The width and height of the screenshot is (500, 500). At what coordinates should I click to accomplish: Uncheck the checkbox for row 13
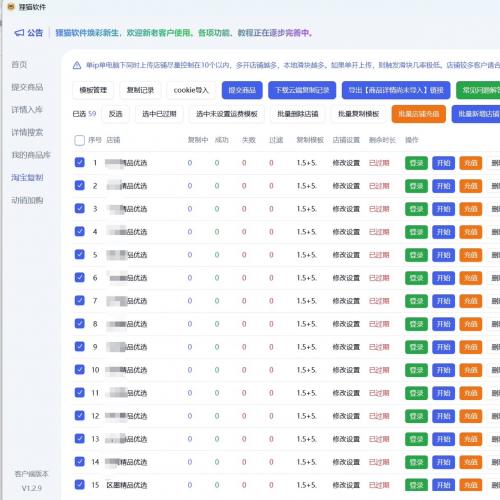point(79,438)
